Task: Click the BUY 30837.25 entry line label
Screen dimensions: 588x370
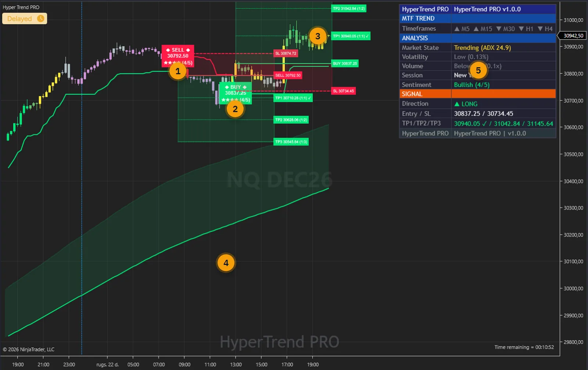Action: click(x=345, y=64)
